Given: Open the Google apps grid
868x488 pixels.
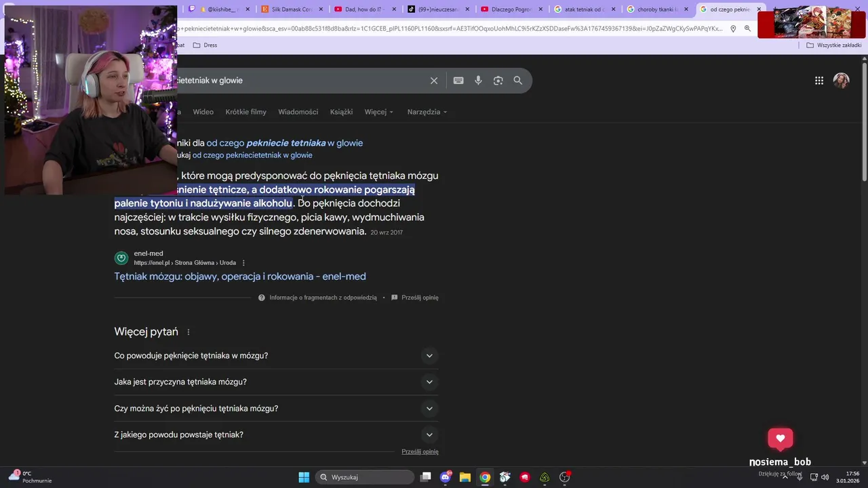Looking at the screenshot, I should coord(819,81).
